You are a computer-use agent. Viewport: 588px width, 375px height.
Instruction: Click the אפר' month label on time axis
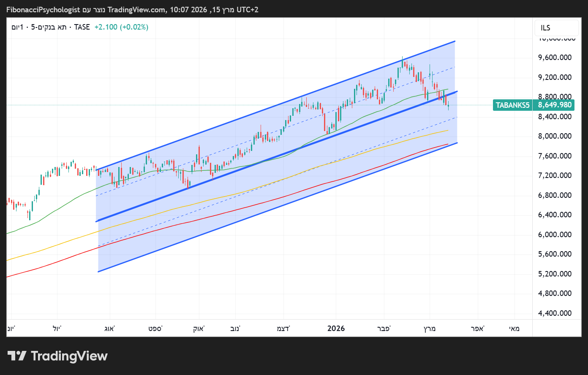click(x=478, y=328)
